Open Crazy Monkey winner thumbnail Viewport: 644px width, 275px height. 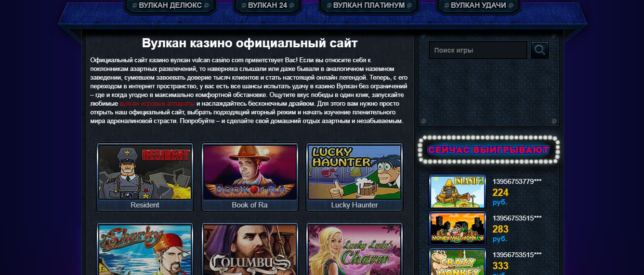point(458,261)
